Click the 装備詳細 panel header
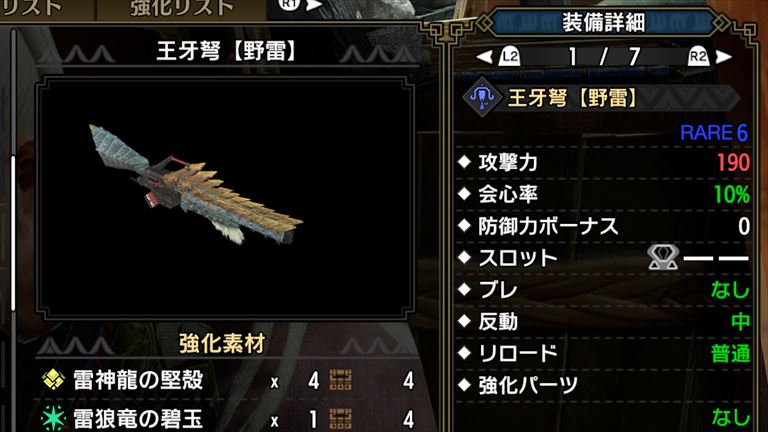Viewport: 768px width, 432px height. coord(603,23)
